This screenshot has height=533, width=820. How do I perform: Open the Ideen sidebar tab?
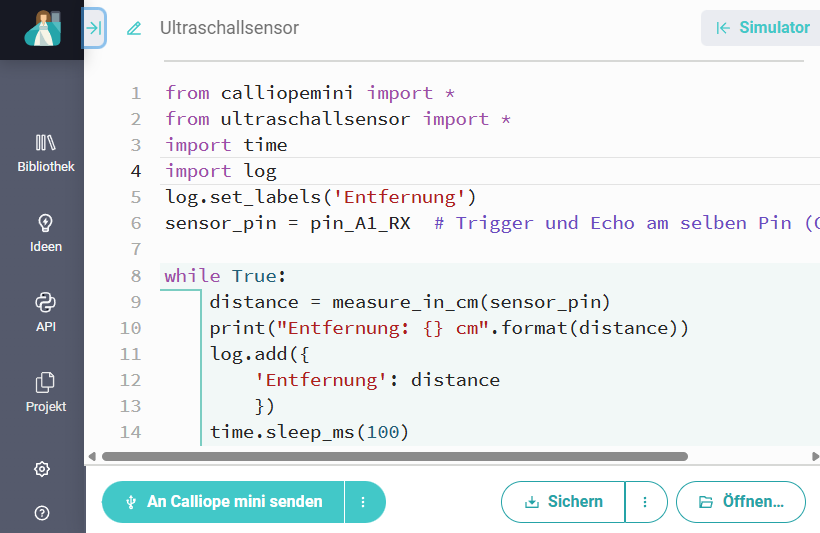[46, 233]
